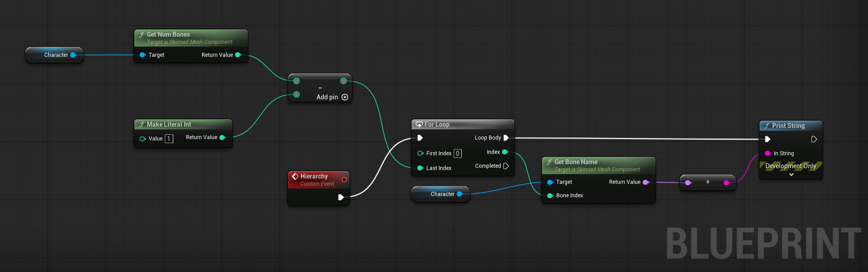Select the Character variable node near Get Bone Name

pyautogui.click(x=441, y=194)
